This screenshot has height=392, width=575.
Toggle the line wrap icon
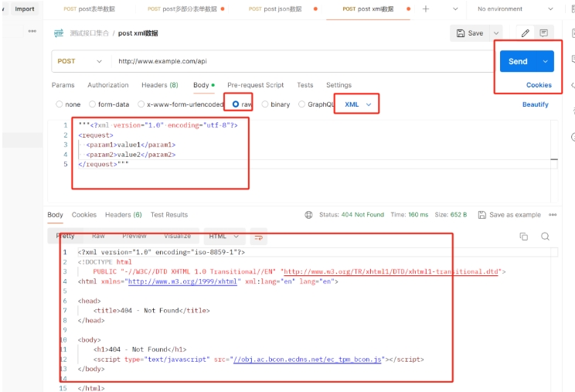point(259,237)
